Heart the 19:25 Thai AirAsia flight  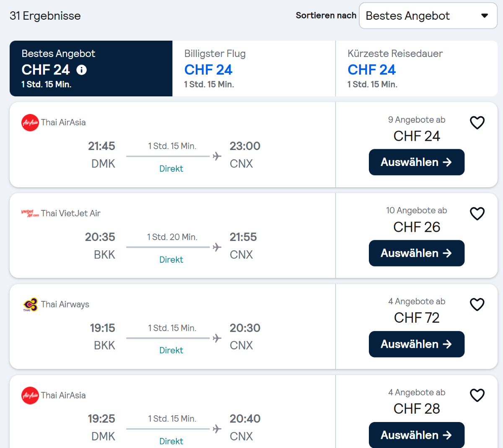pos(477,395)
